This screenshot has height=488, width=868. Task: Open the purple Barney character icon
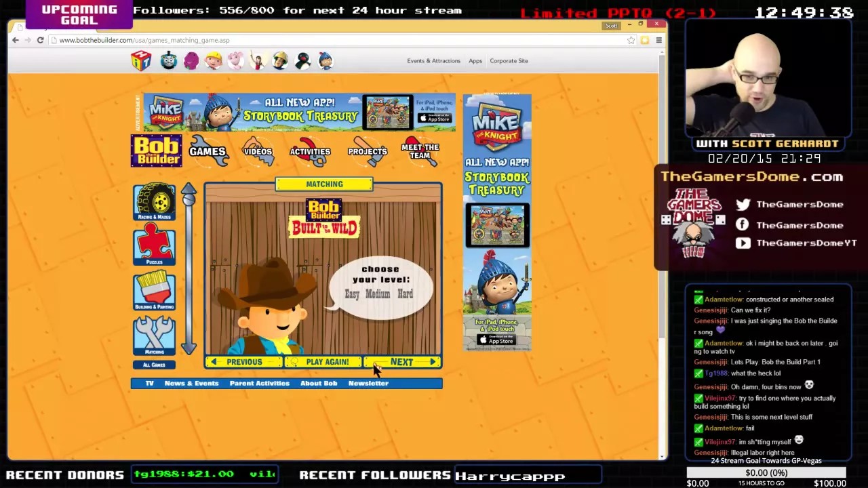[191, 61]
